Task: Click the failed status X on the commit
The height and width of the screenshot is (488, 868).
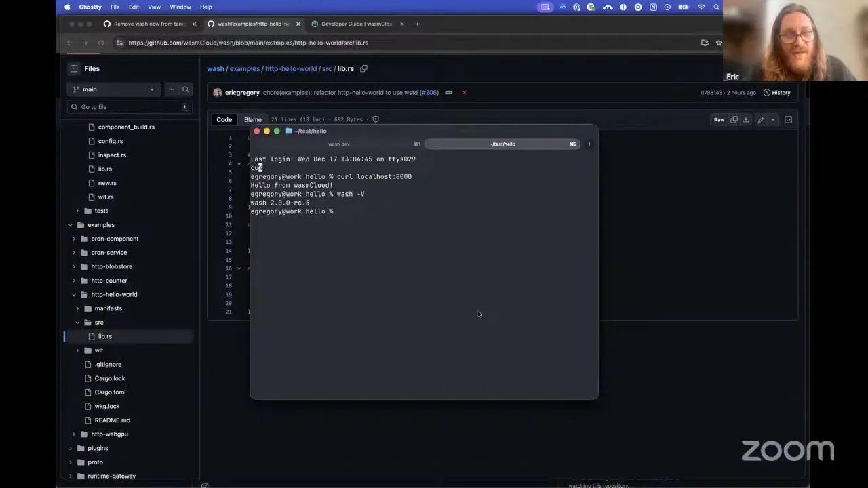Action: pyautogui.click(x=464, y=93)
